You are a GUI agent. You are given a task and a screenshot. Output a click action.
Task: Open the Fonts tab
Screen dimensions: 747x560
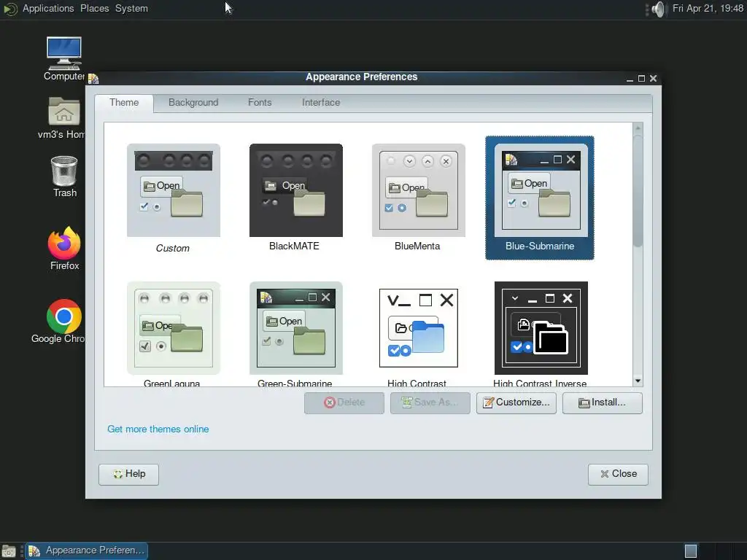click(x=260, y=102)
